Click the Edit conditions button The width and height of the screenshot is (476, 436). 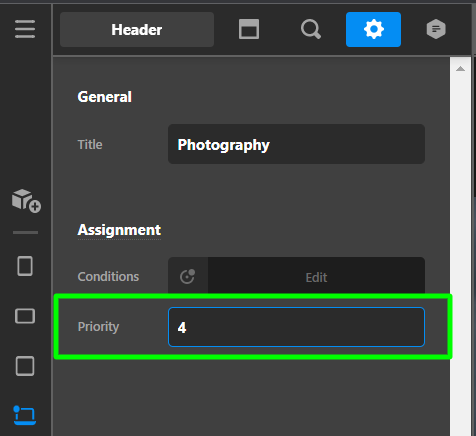point(316,277)
